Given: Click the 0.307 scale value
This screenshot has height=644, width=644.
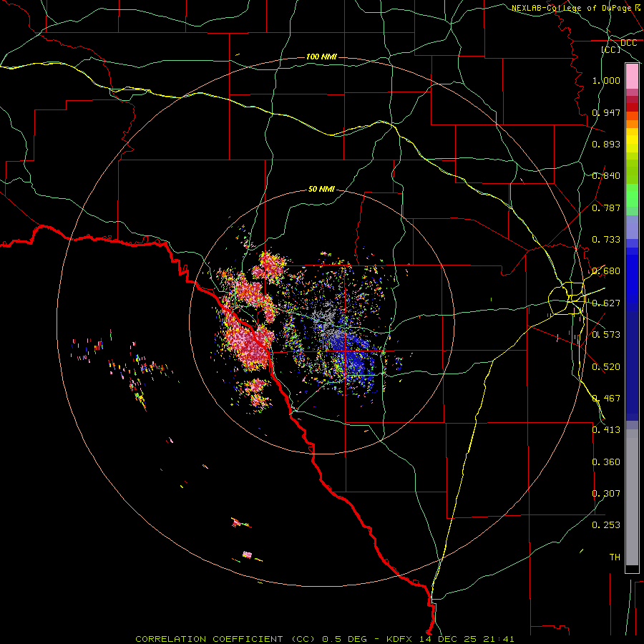Looking at the screenshot, I should 606,494.
